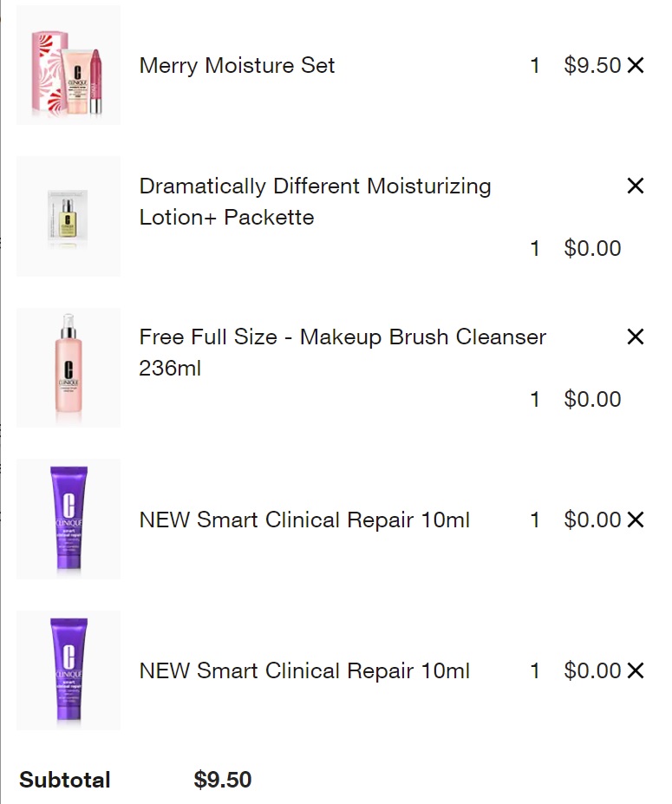Click the Subtotal label
Image resolution: width=672 pixels, height=804 pixels.
click(x=65, y=780)
